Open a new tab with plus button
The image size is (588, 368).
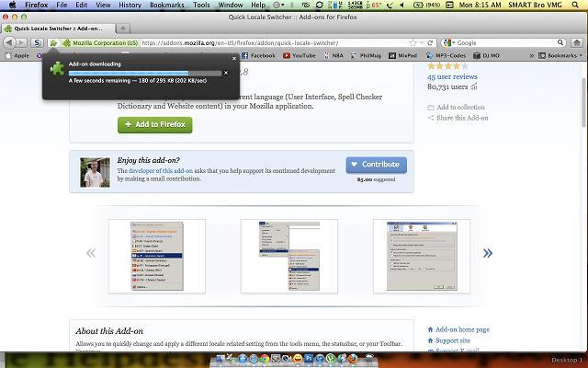[122, 29]
